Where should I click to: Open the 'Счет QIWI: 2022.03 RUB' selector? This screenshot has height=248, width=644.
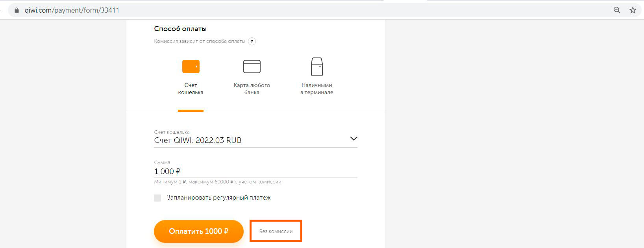[198, 141]
